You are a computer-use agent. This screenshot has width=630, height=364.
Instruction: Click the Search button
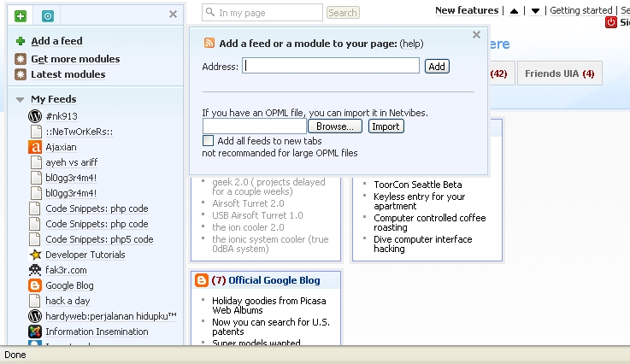click(343, 13)
